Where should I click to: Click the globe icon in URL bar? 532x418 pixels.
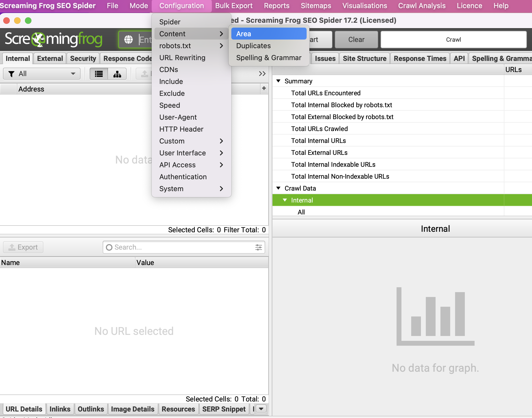pyautogui.click(x=128, y=40)
